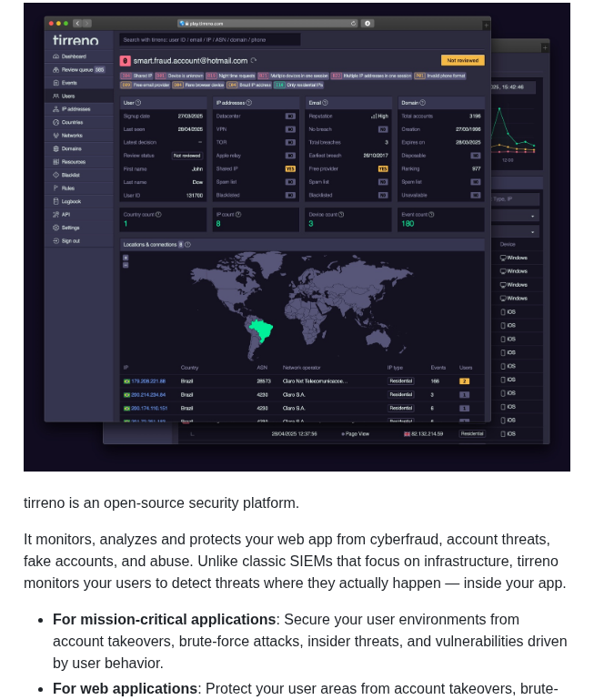594x700 pixels.
Task: Click the help icon next to IP count
Action: point(238,215)
